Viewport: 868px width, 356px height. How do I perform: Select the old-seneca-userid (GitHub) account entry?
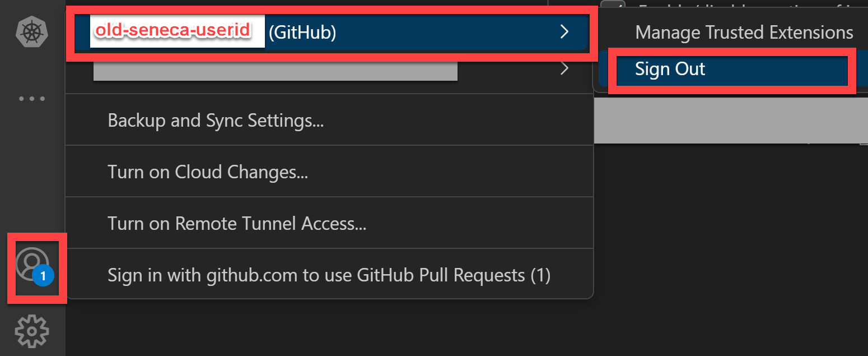(x=330, y=33)
